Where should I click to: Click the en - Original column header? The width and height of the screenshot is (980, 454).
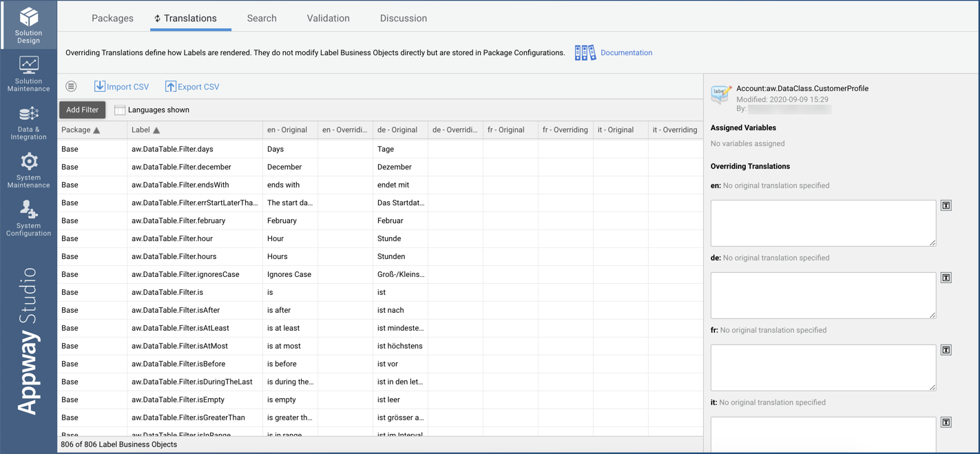pos(290,130)
